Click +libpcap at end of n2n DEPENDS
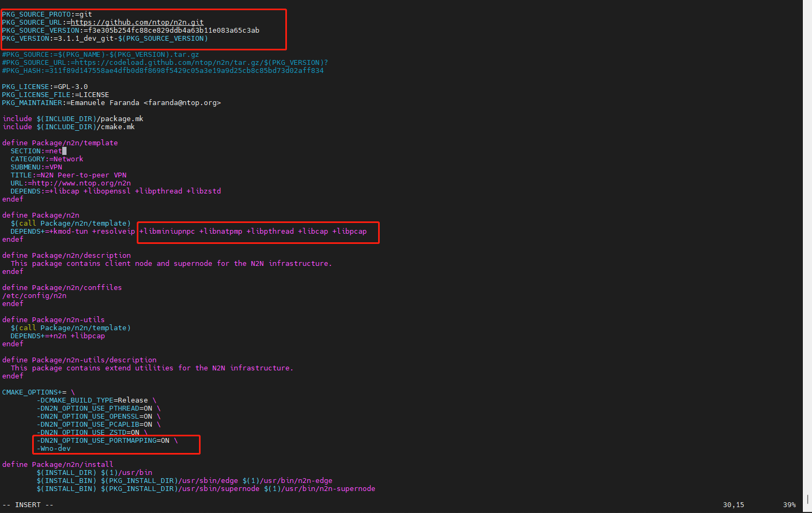Image resolution: width=812 pixels, height=513 pixels. (350, 232)
